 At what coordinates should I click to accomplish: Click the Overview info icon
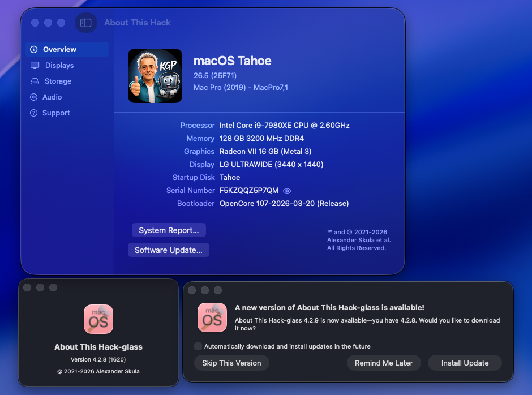pyautogui.click(x=33, y=50)
